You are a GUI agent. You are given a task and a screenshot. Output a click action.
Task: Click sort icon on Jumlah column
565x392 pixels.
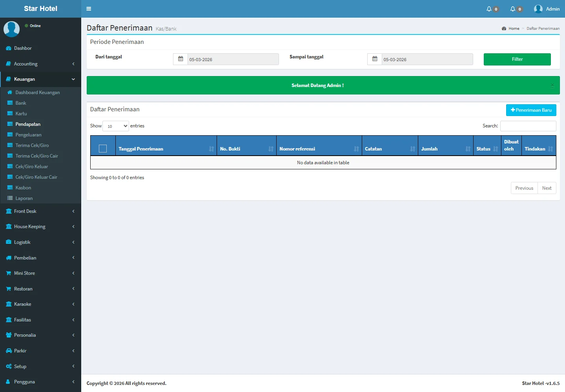click(468, 149)
